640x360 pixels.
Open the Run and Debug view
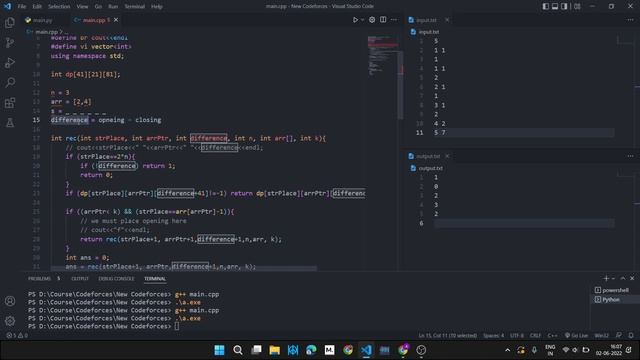tap(10, 62)
